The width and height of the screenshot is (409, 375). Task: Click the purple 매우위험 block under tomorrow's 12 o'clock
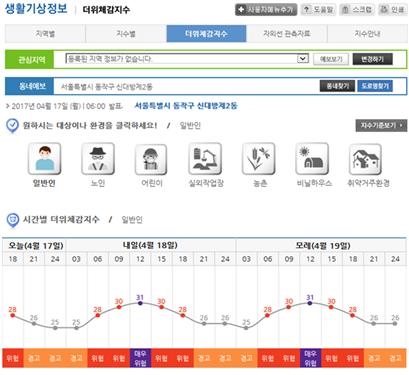pos(140,358)
